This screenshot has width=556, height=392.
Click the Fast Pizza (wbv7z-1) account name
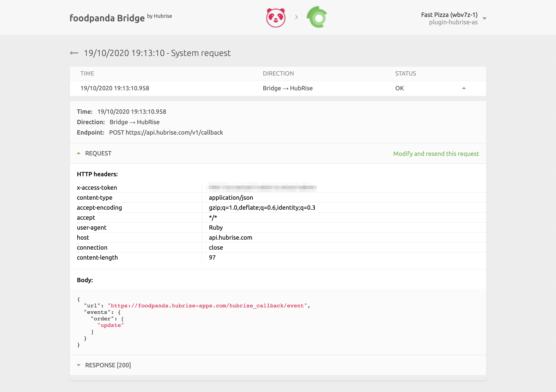pyautogui.click(x=449, y=15)
